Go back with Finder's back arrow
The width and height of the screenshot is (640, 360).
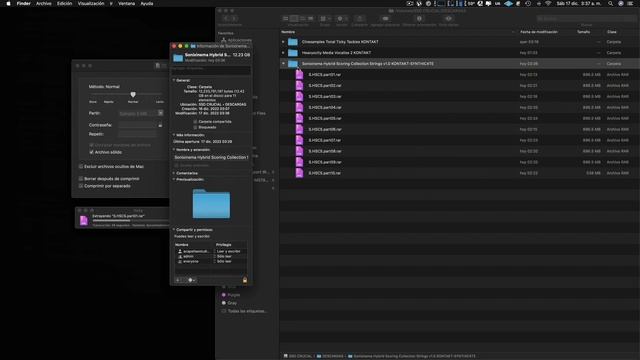[226, 19]
